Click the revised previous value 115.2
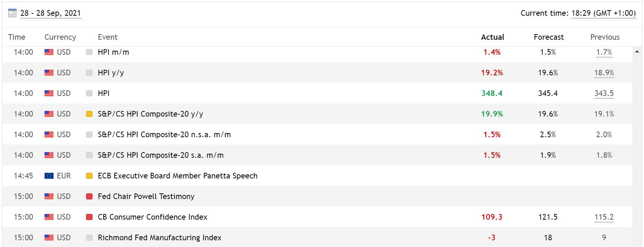 pyautogui.click(x=604, y=217)
